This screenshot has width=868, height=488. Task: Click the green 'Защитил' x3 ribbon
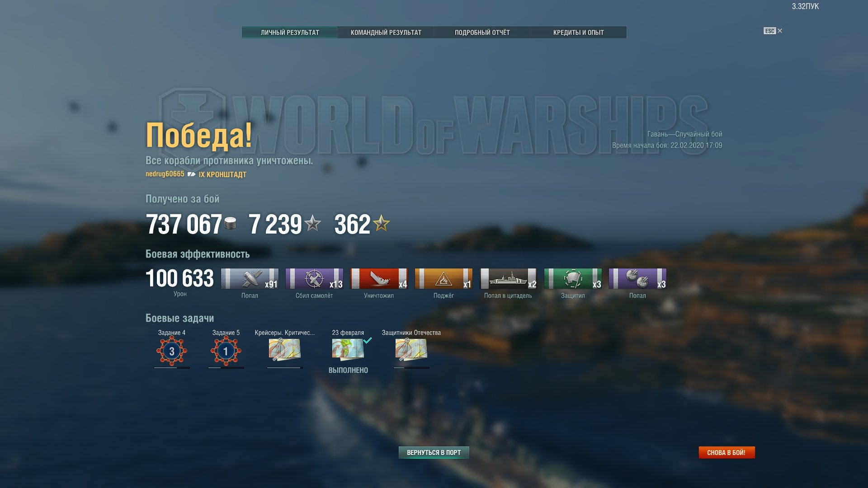[573, 279]
